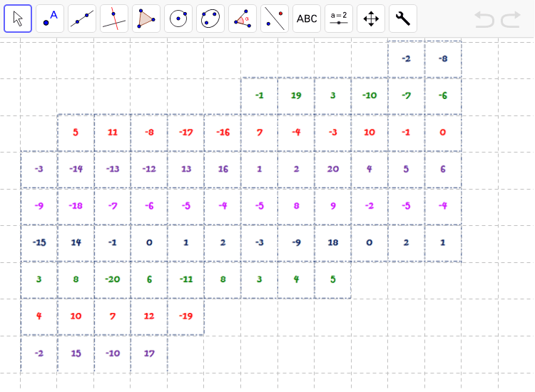Click the red number 11
Viewport: 535px width, 392px height.
point(113,133)
